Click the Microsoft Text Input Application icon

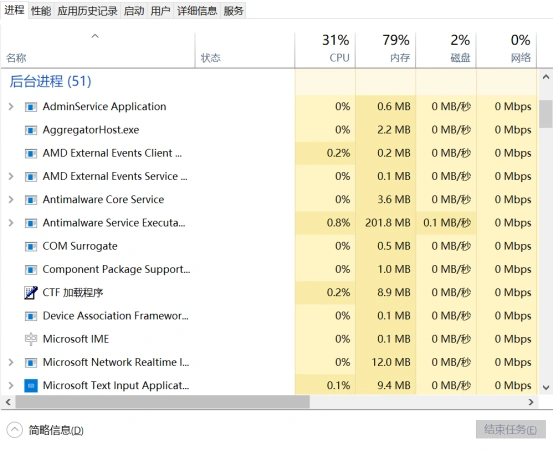pyautogui.click(x=31, y=386)
